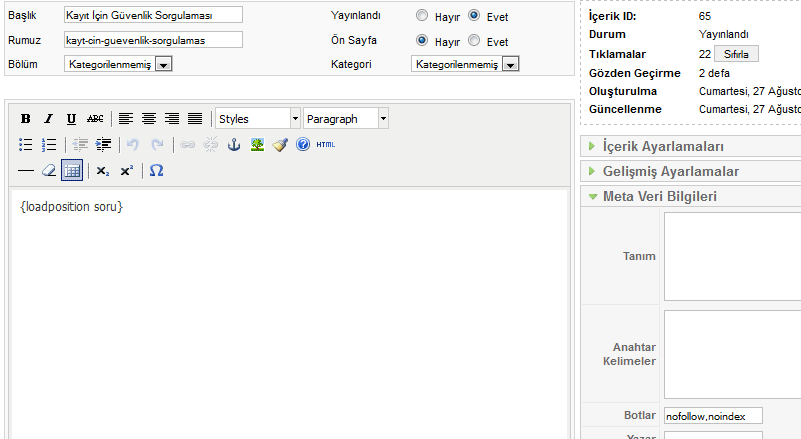
Task: Insert a special character using Omega icon
Action: tap(156, 171)
